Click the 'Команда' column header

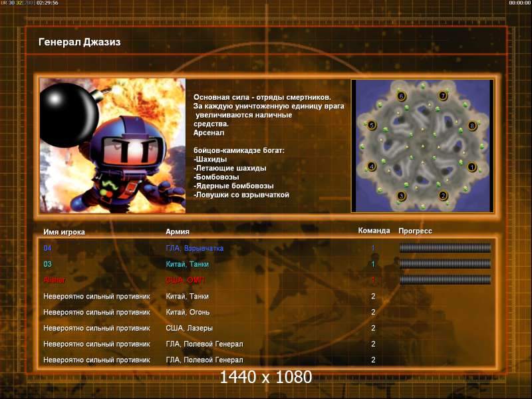tap(374, 231)
